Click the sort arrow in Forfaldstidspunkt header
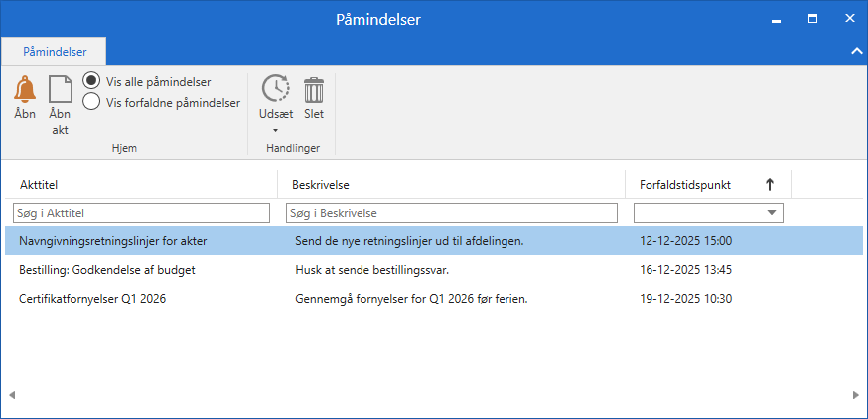868x419 pixels. tap(770, 185)
